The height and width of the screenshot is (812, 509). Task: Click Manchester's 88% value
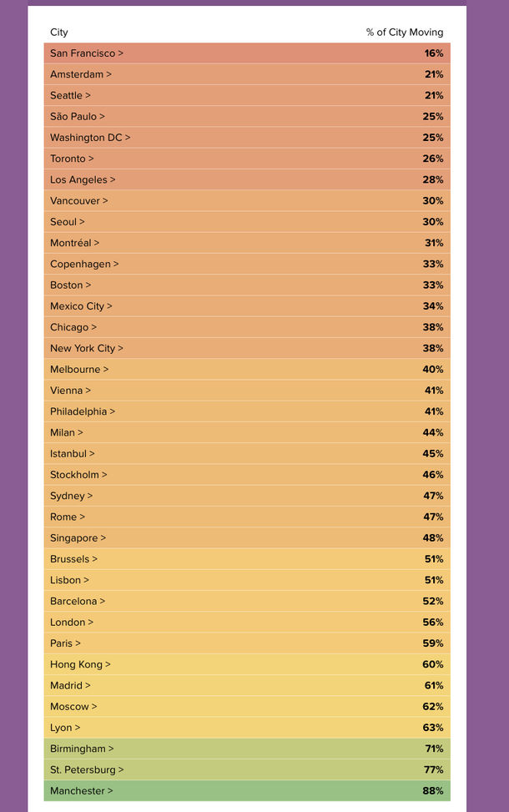coord(433,790)
